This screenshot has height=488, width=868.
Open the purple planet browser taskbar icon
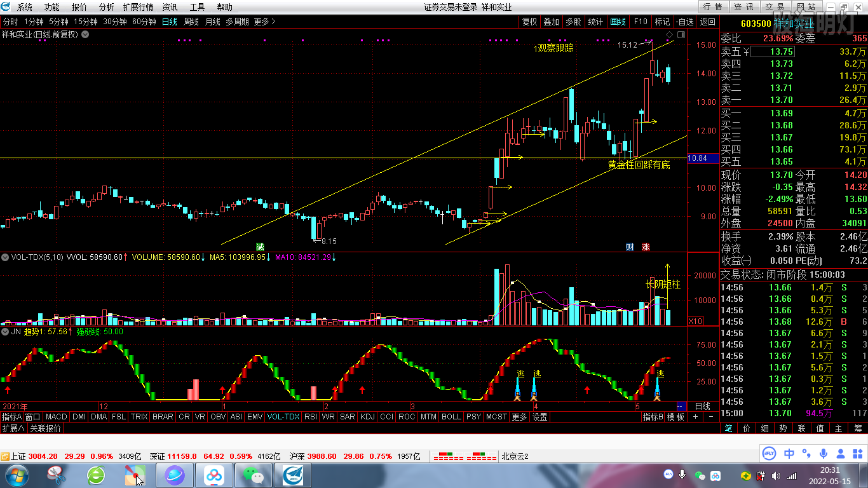(174, 475)
